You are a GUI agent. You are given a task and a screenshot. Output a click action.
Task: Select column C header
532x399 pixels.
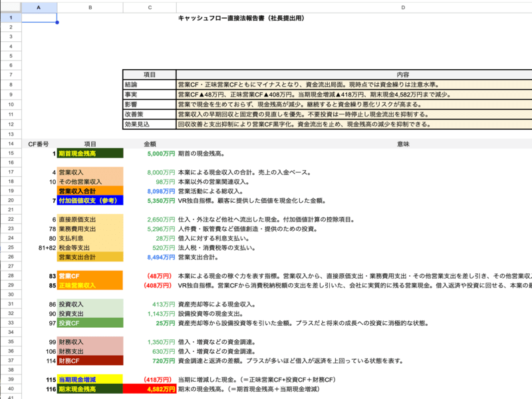point(150,7)
